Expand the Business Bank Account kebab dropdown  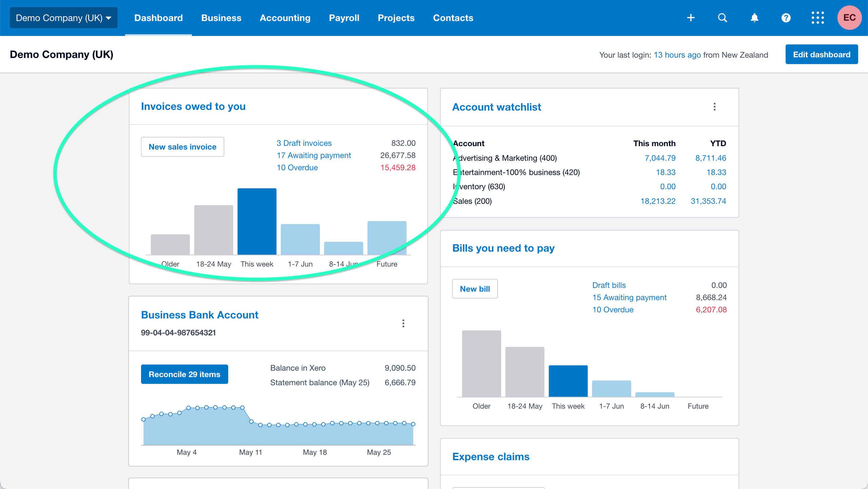pyautogui.click(x=403, y=324)
